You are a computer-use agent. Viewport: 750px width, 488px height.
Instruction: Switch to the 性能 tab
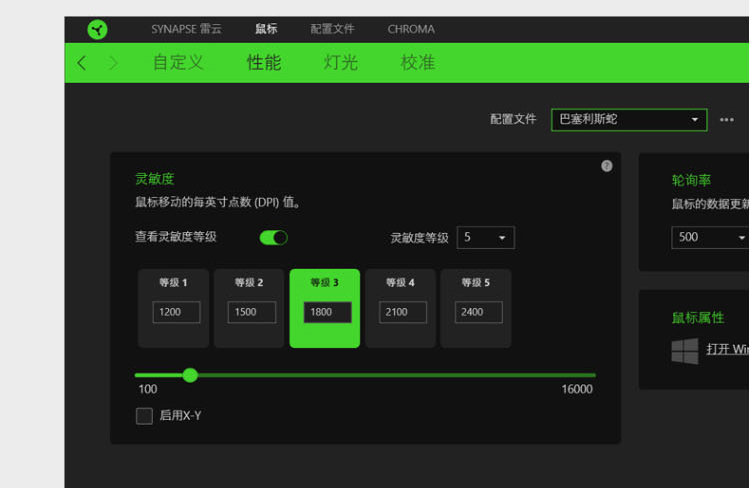click(264, 63)
